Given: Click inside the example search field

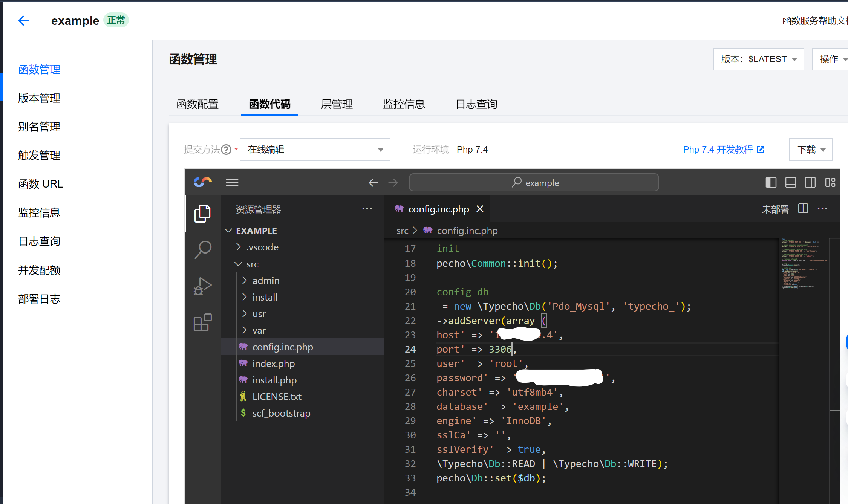Looking at the screenshot, I should tap(534, 182).
